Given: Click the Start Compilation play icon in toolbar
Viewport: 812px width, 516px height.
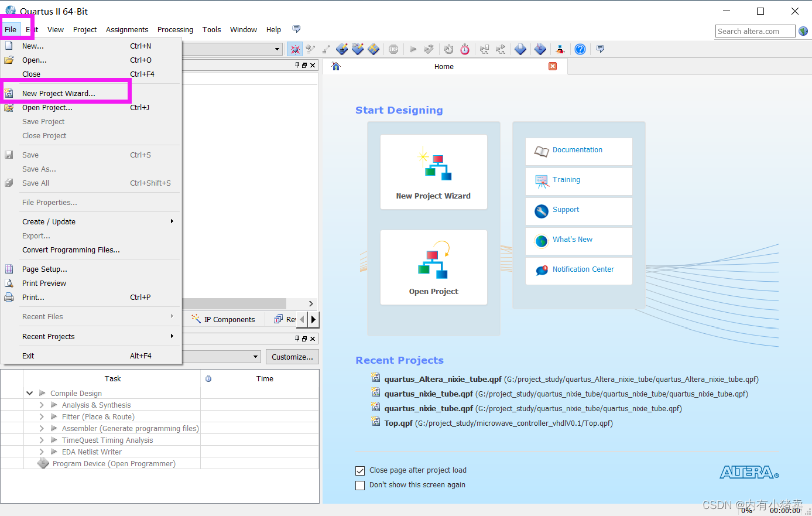Looking at the screenshot, I should point(413,49).
